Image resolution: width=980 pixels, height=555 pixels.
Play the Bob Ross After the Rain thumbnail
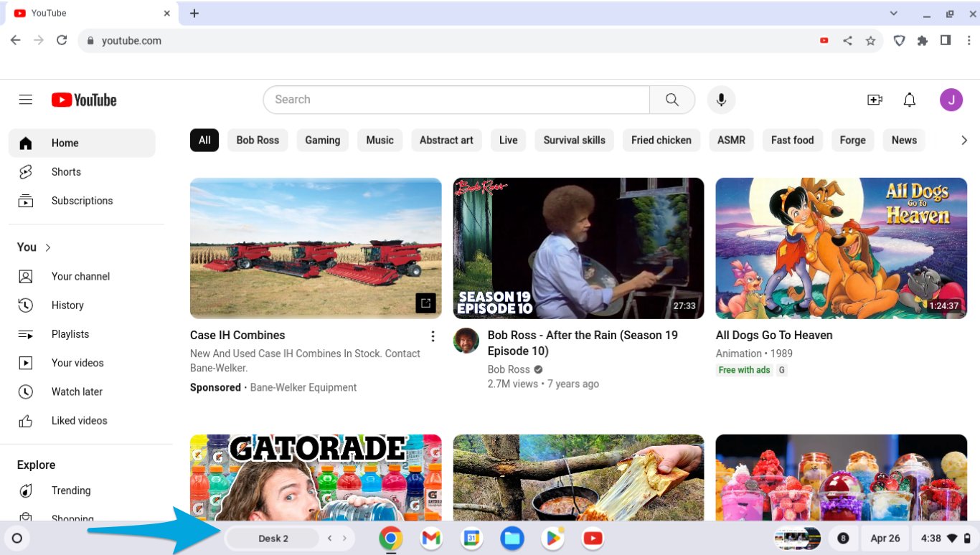coord(578,248)
